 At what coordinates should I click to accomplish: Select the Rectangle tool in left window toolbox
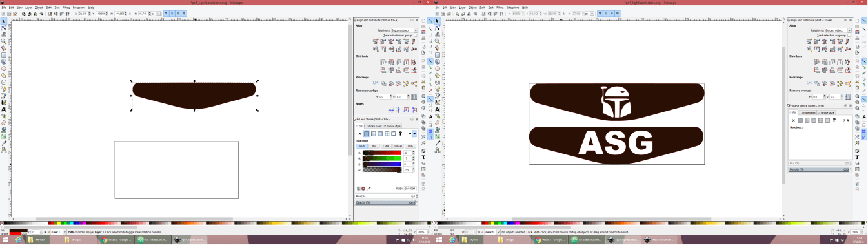pyautogui.click(x=4, y=55)
